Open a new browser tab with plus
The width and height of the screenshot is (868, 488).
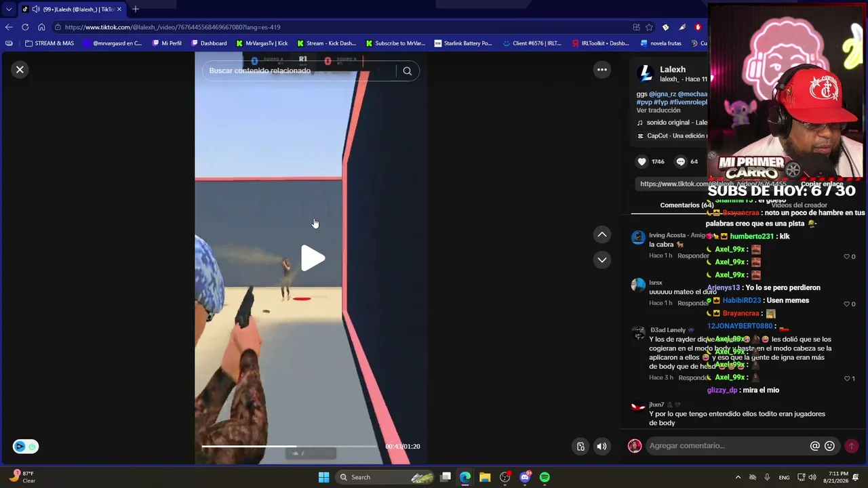pos(136,9)
